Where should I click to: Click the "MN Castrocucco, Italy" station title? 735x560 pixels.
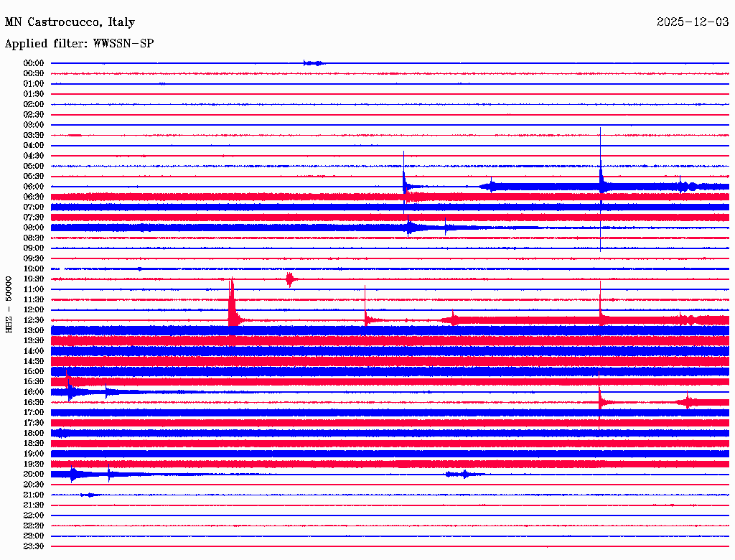click(70, 23)
